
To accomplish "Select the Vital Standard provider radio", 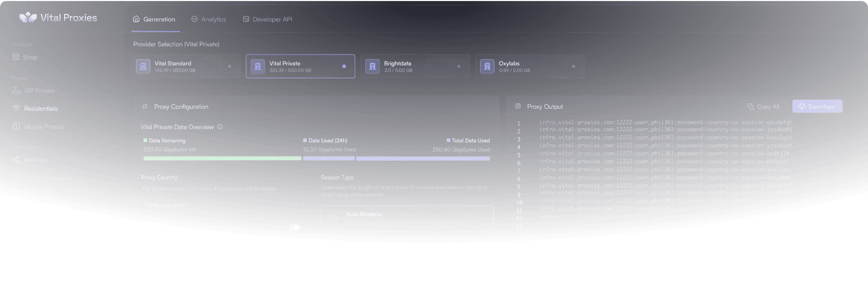I will (229, 66).
